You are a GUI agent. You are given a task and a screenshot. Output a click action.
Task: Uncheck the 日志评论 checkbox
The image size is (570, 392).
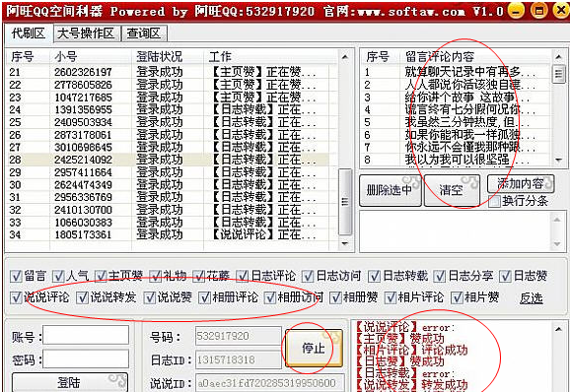[243, 276]
